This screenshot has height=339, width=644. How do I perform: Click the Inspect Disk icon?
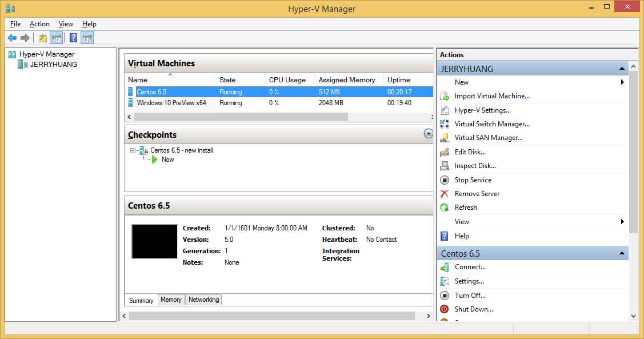[x=445, y=166]
